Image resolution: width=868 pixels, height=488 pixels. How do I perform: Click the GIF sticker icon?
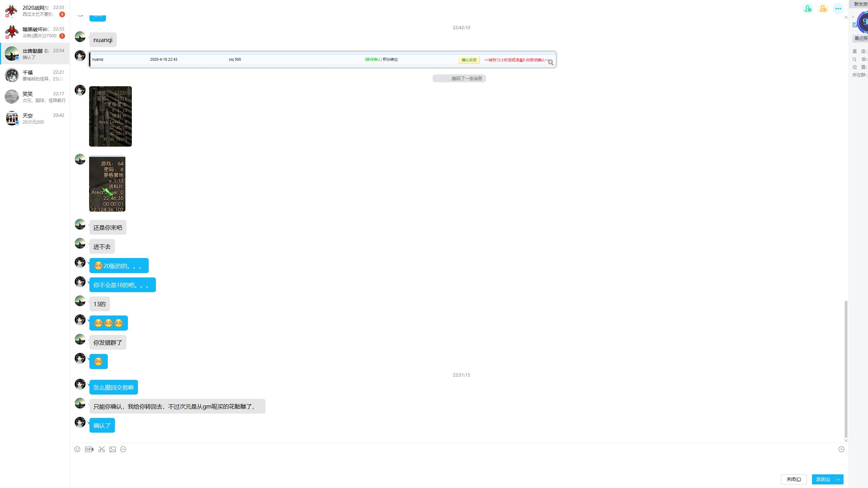(89, 449)
